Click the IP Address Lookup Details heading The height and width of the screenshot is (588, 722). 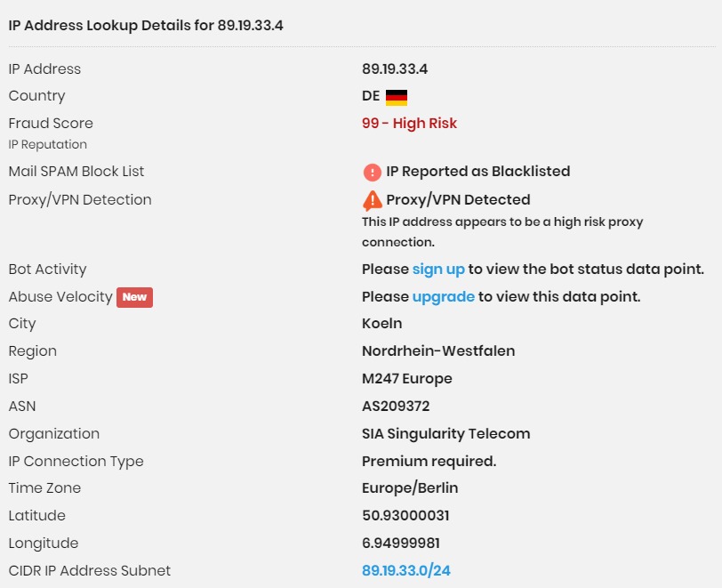(146, 25)
